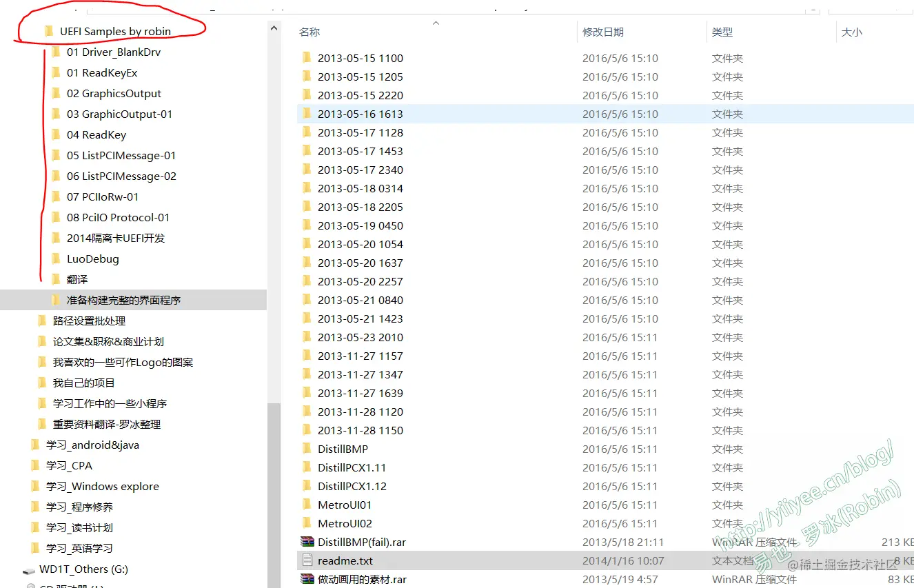914x588 pixels.
Task: Select the 2013-05-21 0840 folder row
Action: point(605,301)
